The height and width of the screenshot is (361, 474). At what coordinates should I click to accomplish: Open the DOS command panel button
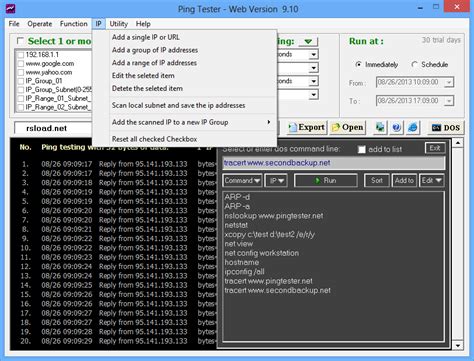[x=445, y=127]
